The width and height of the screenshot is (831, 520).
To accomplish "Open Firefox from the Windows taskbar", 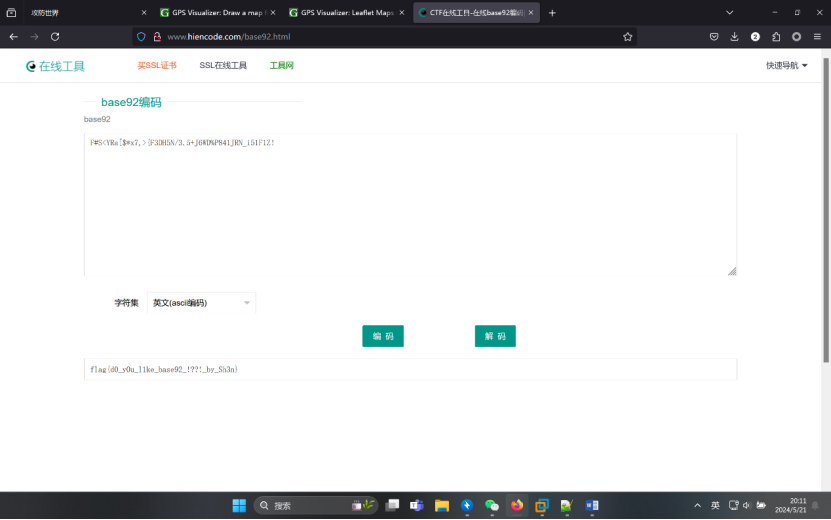I will point(517,505).
